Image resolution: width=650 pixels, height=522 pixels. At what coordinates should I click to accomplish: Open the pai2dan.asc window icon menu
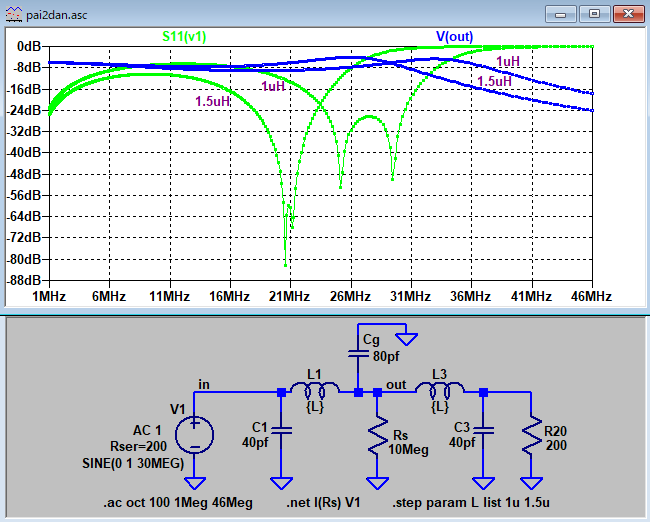11,13
